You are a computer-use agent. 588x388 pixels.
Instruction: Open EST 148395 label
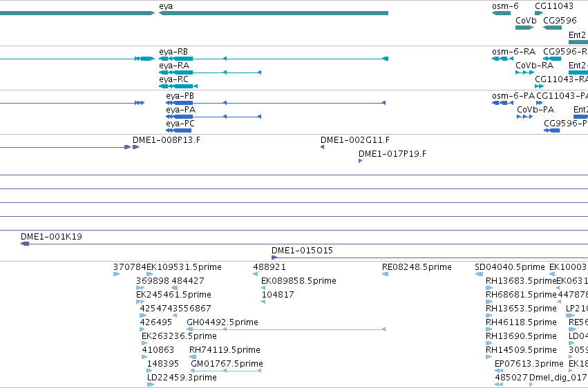coord(163,364)
